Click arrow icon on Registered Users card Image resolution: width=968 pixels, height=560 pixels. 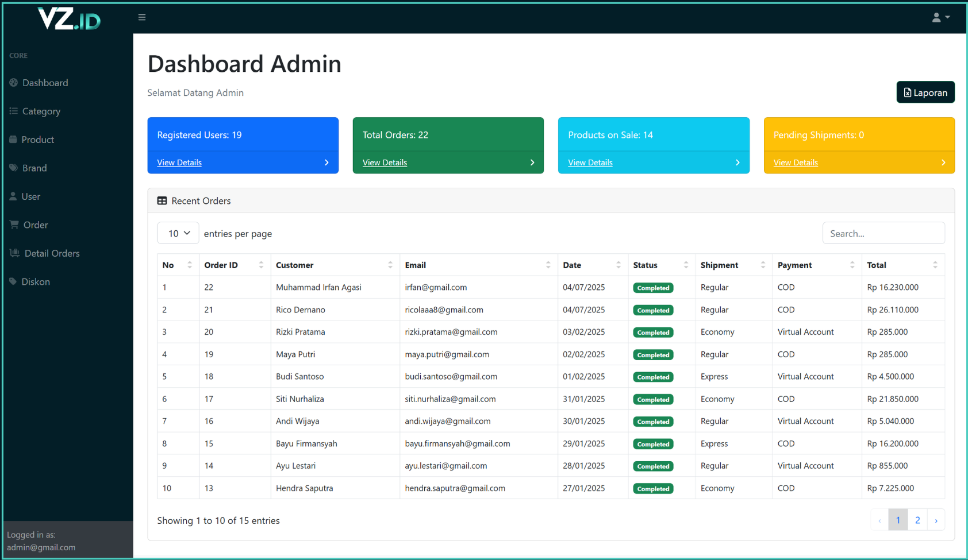coord(326,163)
